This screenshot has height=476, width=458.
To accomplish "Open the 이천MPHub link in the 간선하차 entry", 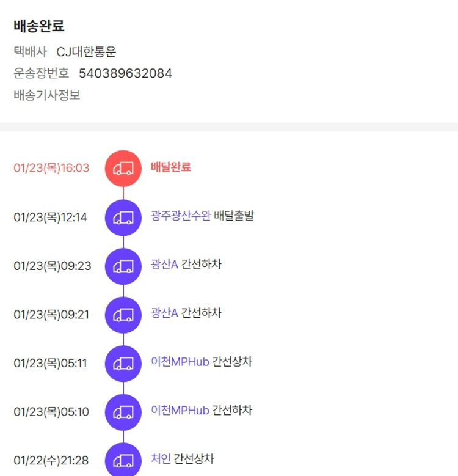I will point(180,410).
